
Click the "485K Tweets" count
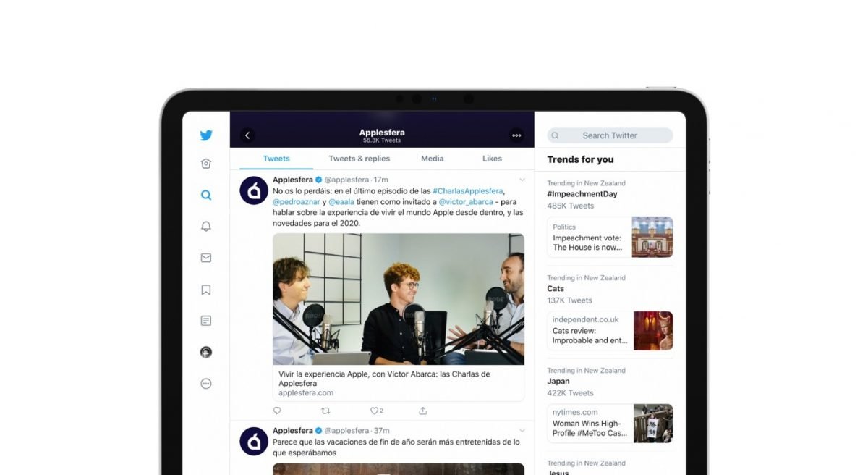tap(571, 206)
